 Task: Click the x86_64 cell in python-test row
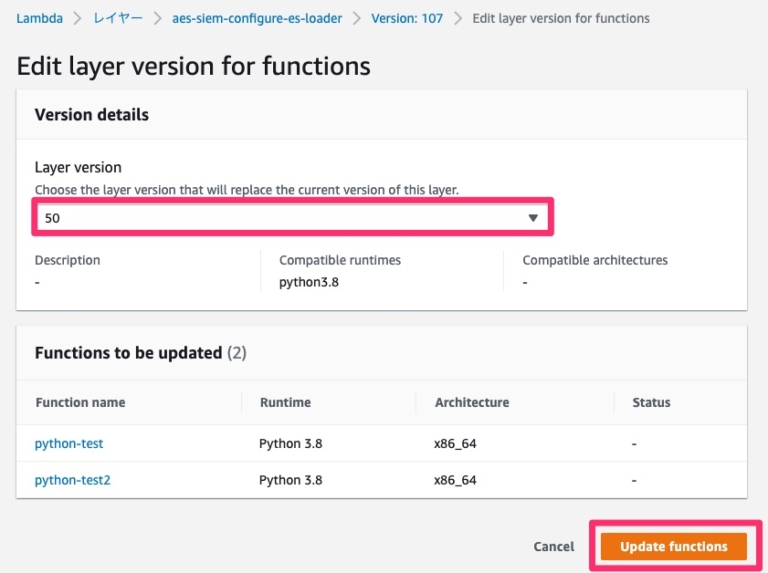(x=455, y=443)
